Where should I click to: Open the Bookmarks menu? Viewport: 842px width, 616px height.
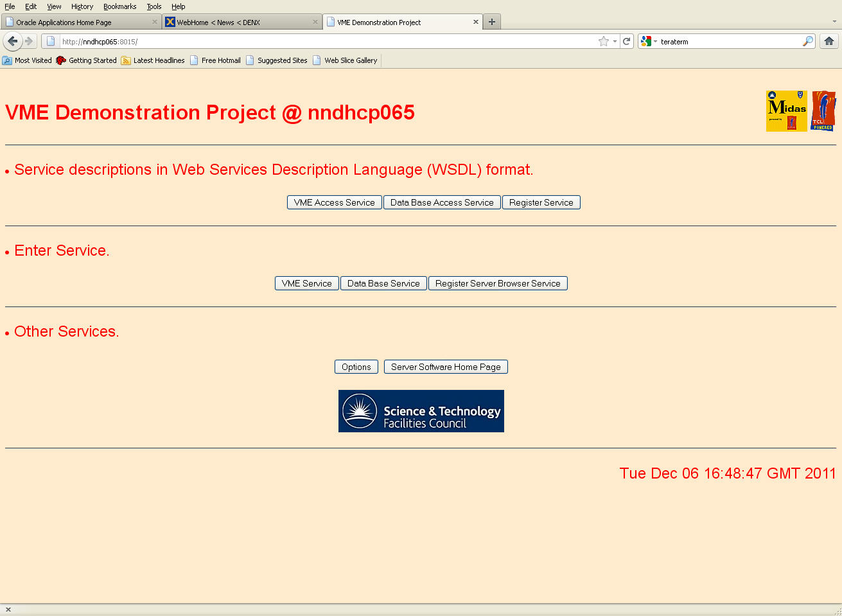[x=119, y=6]
